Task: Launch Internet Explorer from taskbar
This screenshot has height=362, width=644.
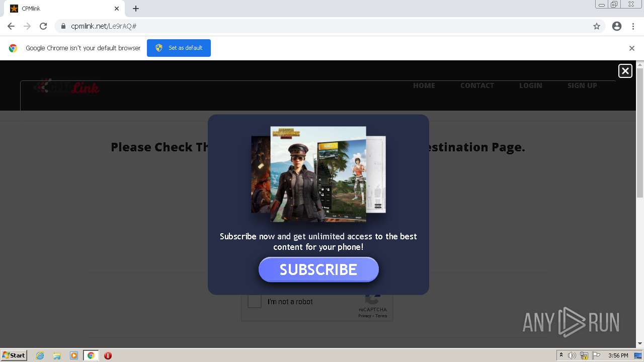Action: 40,355
